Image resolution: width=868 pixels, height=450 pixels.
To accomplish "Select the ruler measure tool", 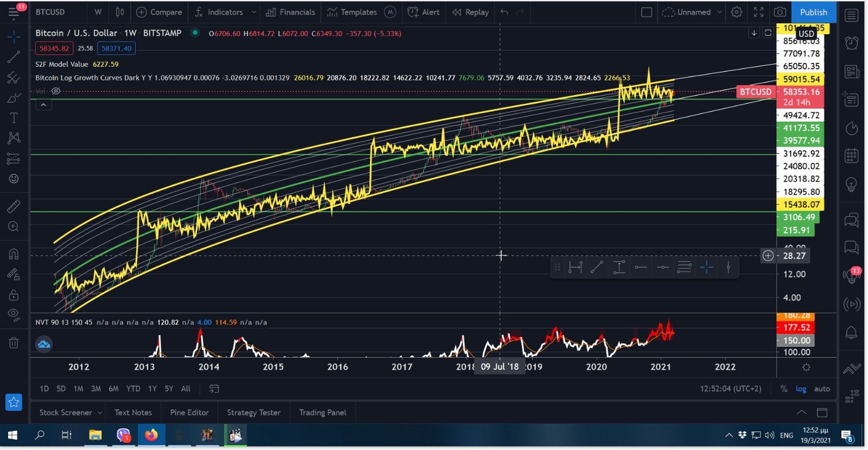I will [x=14, y=206].
